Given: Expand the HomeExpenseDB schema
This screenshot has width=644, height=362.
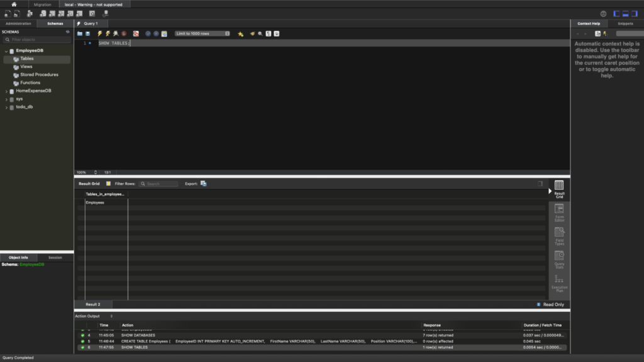Looking at the screenshot, I should click(x=6, y=91).
